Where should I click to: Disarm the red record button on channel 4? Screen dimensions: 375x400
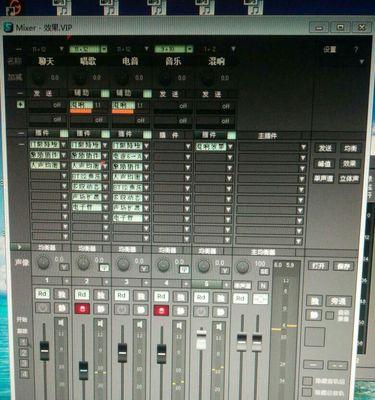click(161, 310)
